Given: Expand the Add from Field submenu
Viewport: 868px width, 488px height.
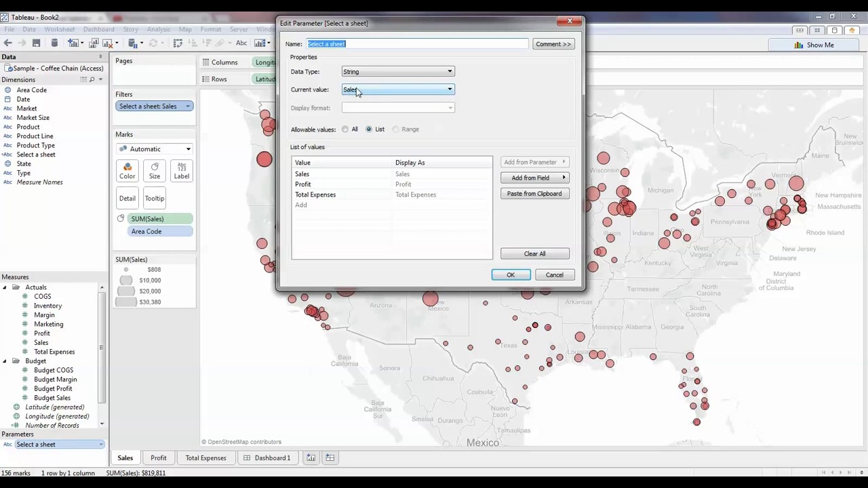Looking at the screenshot, I should [534, 178].
